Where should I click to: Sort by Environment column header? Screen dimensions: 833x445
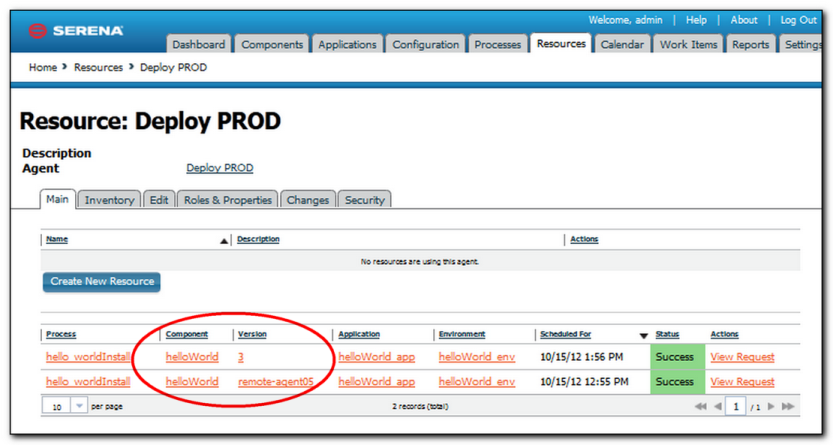462,335
